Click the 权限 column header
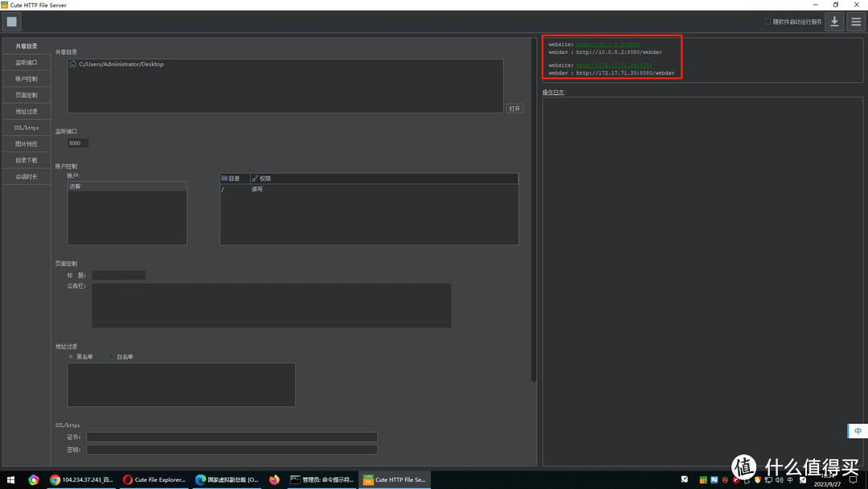Screen dimensions: 868x489 (x=384, y=179)
